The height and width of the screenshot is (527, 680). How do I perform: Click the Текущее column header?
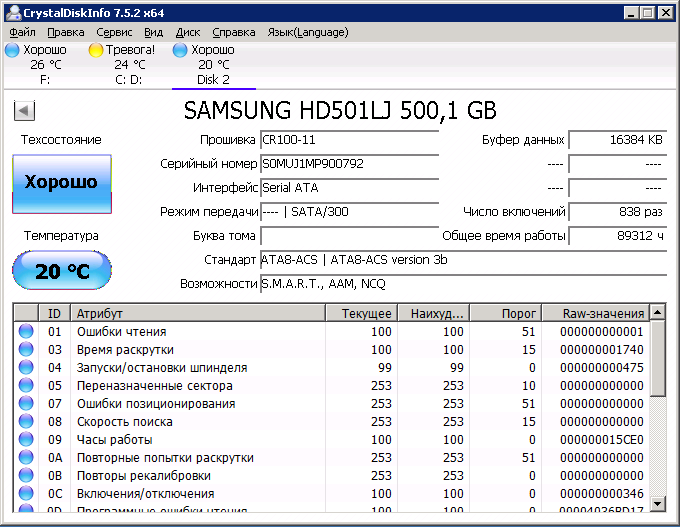(x=361, y=313)
